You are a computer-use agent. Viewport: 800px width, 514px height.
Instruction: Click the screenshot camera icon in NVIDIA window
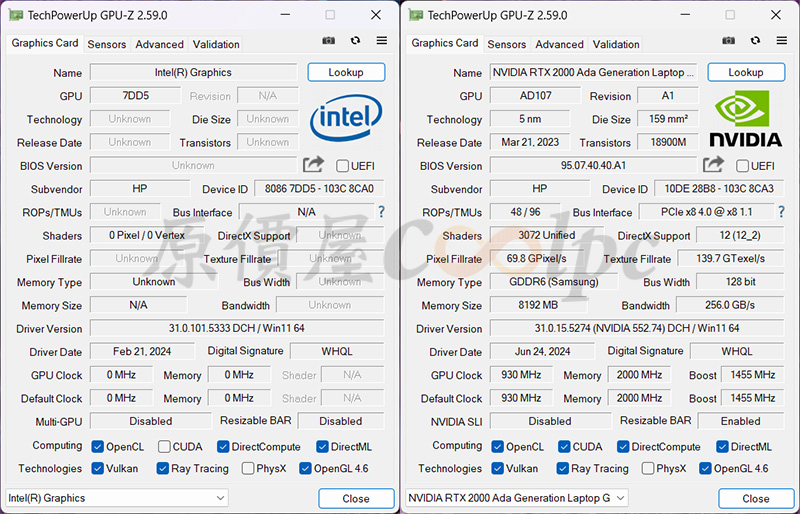(729, 40)
